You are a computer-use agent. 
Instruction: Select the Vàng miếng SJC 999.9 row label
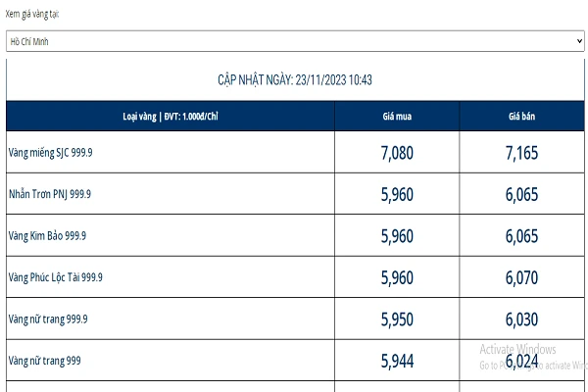point(49,153)
